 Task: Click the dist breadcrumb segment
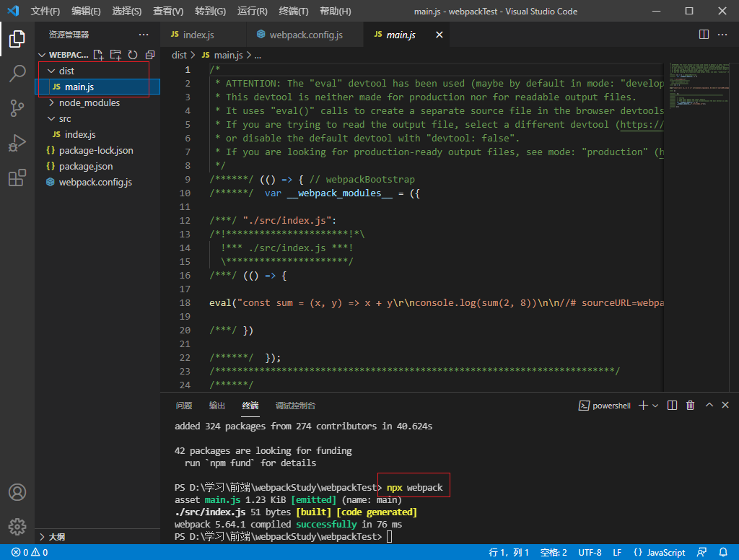[179, 55]
